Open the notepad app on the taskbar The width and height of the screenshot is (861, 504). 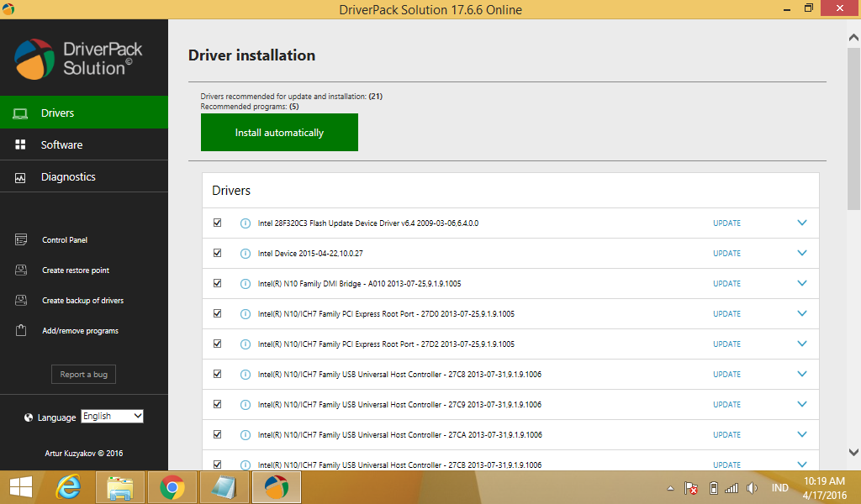pos(224,487)
